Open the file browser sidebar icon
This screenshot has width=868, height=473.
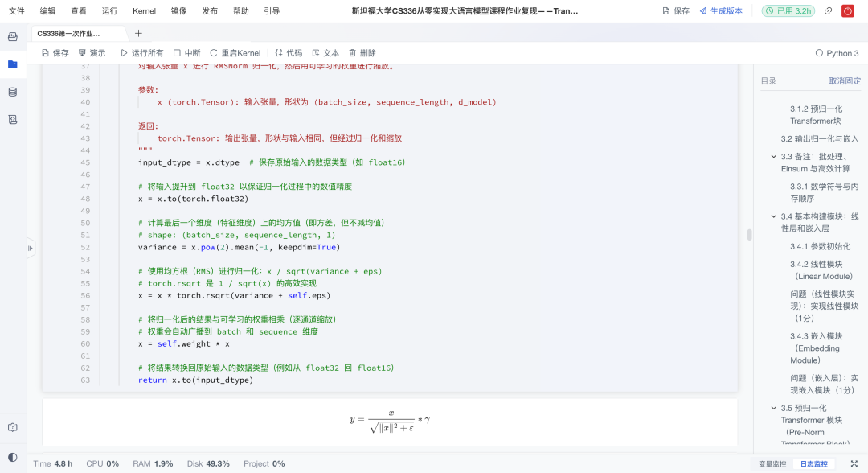pos(11,64)
